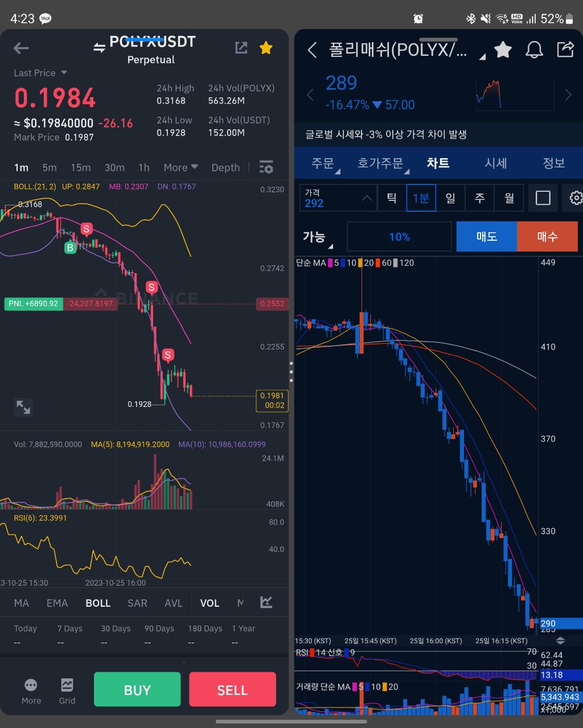Tap the blue 매도 sell button

click(x=487, y=237)
